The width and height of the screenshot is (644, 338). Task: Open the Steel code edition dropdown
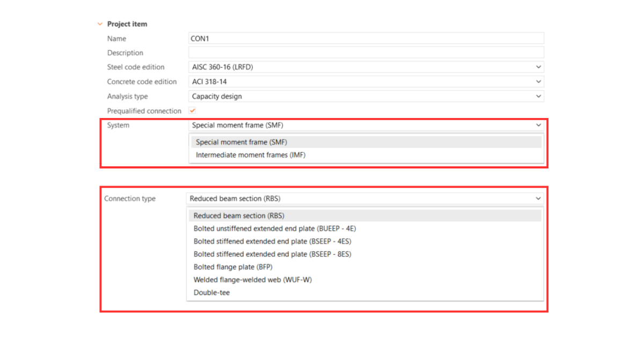(x=539, y=67)
